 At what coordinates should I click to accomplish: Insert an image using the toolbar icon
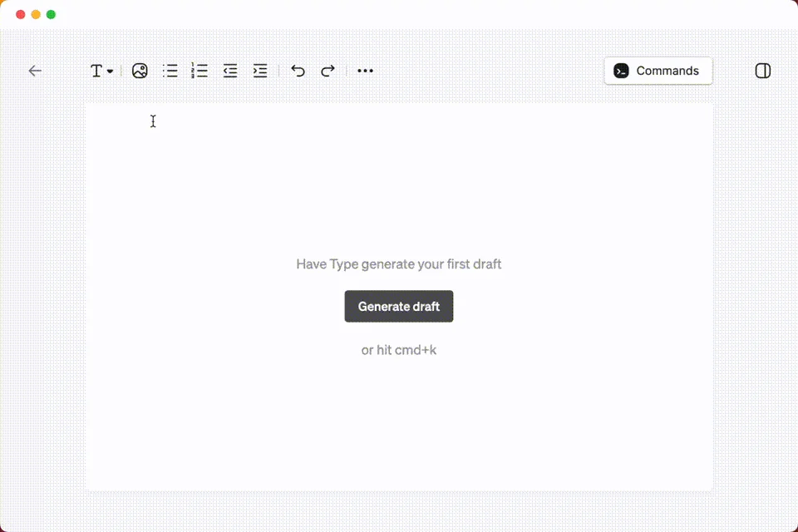(140, 71)
